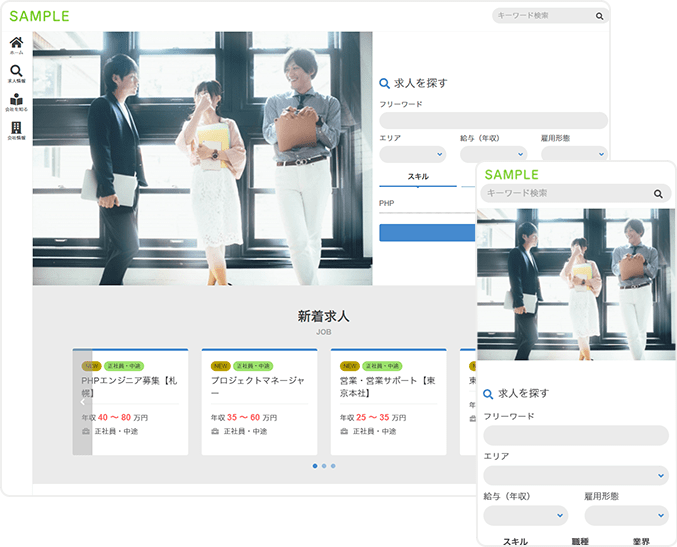Click the 求人を探す magnifier icon on desktop

click(x=384, y=83)
